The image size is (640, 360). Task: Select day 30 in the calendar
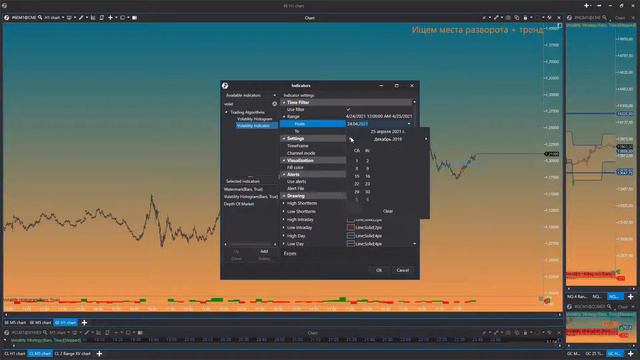point(367,192)
